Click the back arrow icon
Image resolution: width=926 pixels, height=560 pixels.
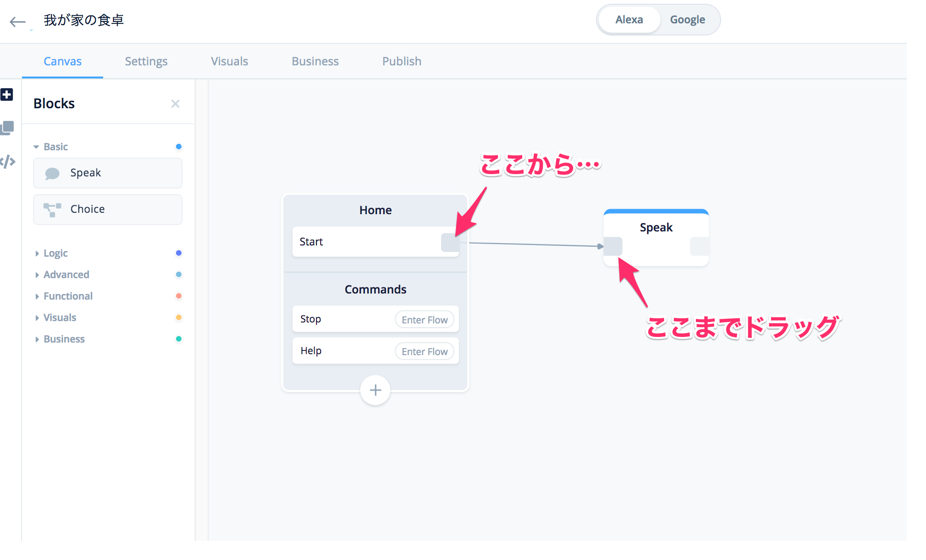[18, 21]
